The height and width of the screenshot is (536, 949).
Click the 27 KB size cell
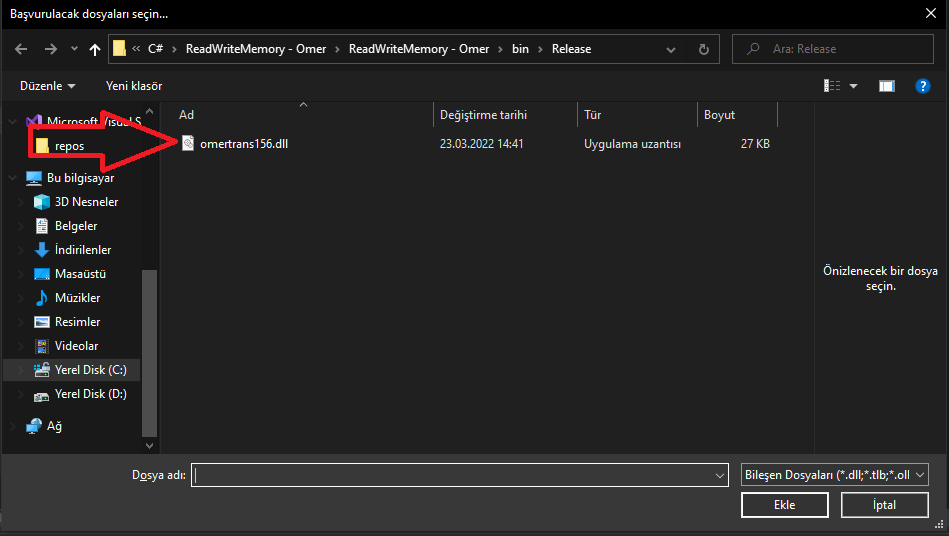point(755,144)
